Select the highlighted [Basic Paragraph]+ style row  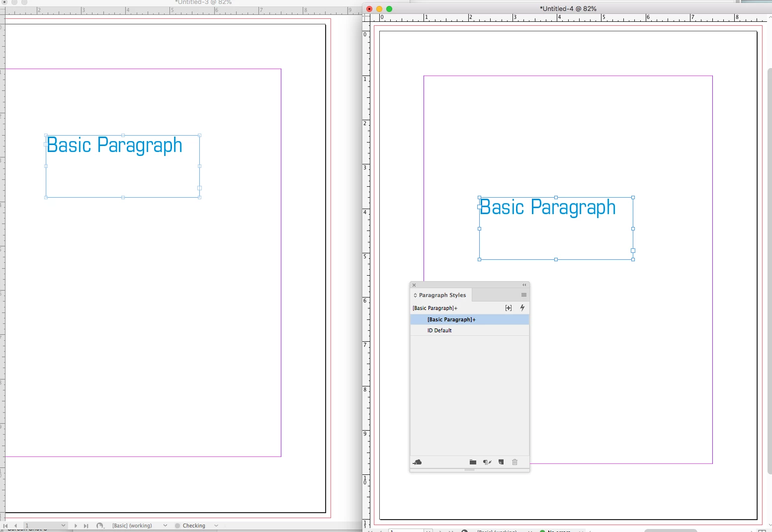coord(470,319)
